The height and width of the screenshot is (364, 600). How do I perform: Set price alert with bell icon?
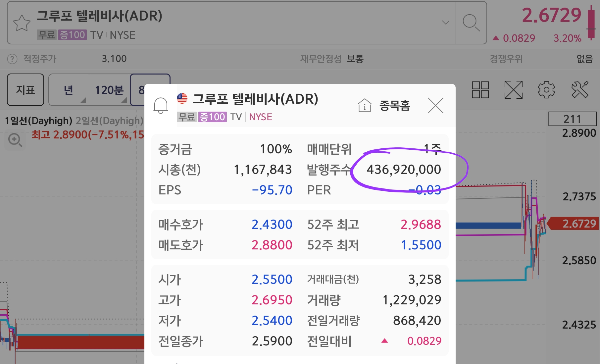point(161,105)
